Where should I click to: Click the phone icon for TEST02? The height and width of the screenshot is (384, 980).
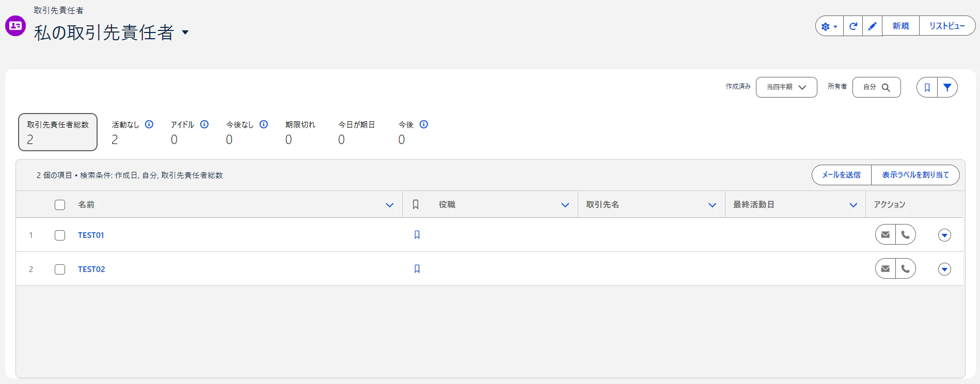905,269
